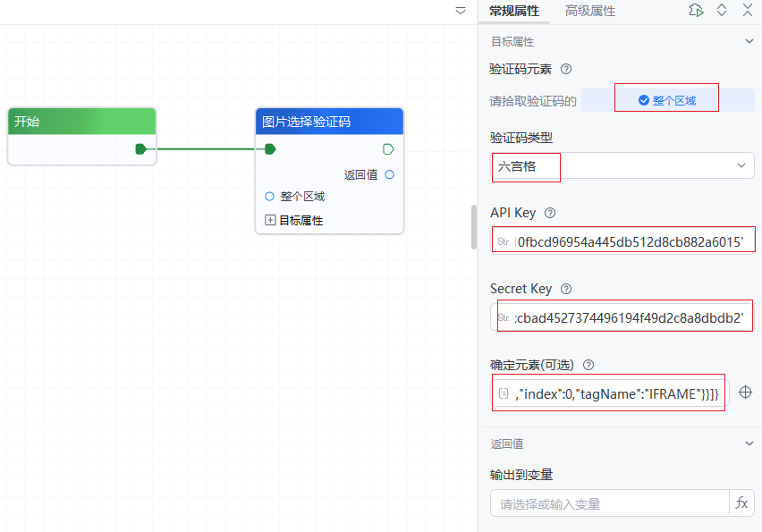This screenshot has width=762, height=532.
Task: Click the run-block puzzle icon
Action: pyautogui.click(x=696, y=11)
